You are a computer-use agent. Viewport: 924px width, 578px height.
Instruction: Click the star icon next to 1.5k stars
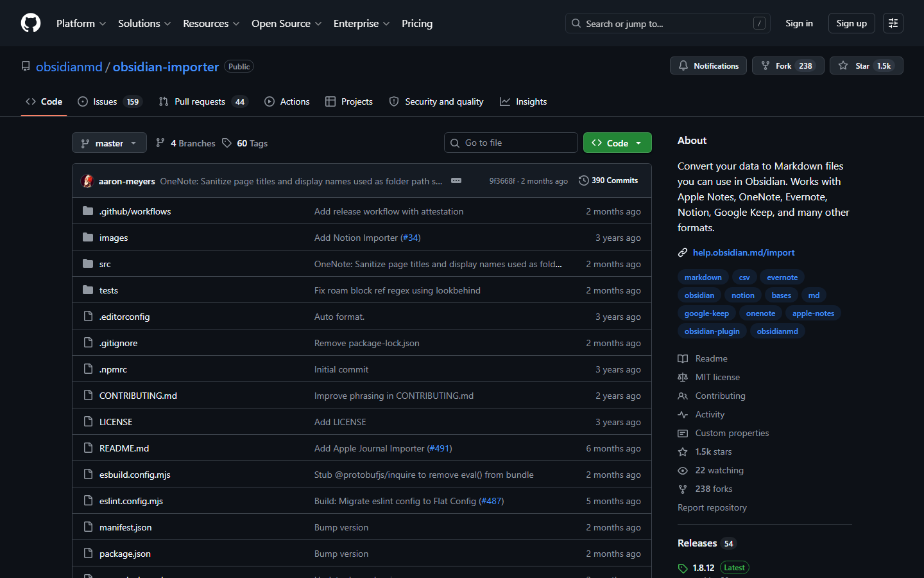click(x=683, y=451)
